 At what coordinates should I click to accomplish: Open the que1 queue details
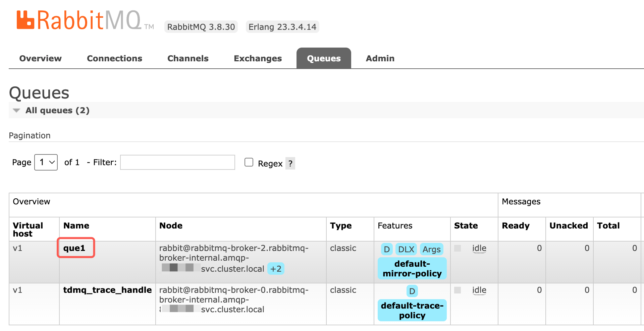(74, 248)
